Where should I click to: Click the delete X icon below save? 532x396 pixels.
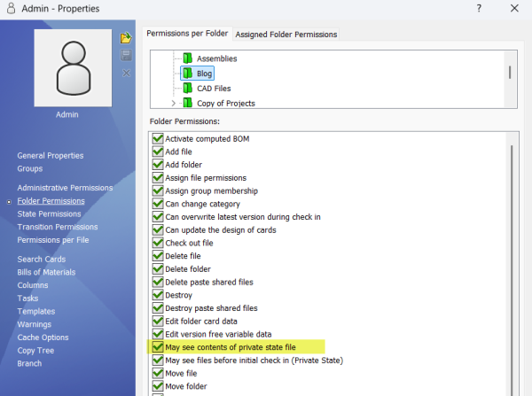point(126,73)
